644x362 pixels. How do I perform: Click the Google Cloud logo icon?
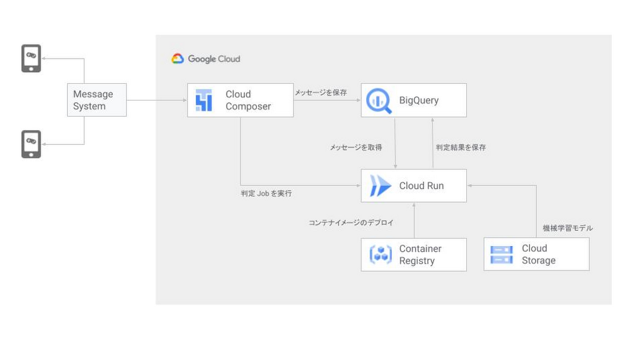(178, 59)
